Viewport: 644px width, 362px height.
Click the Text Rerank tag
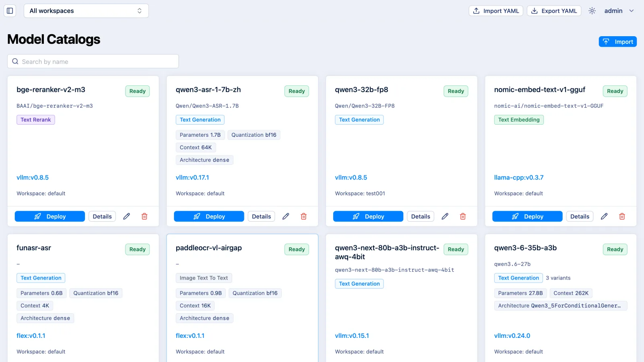36,120
